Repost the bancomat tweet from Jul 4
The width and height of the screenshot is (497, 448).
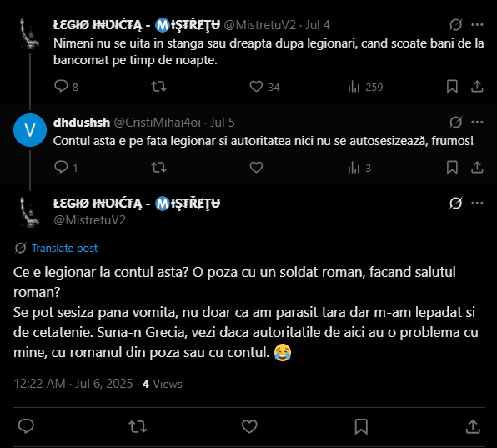pos(158,86)
